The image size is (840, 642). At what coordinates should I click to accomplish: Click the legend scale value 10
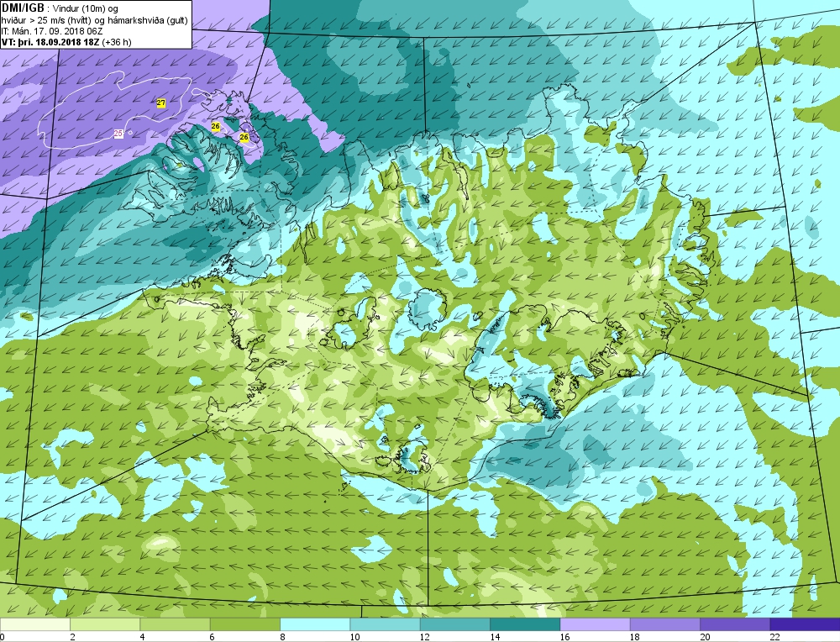[x=354, y=637]
